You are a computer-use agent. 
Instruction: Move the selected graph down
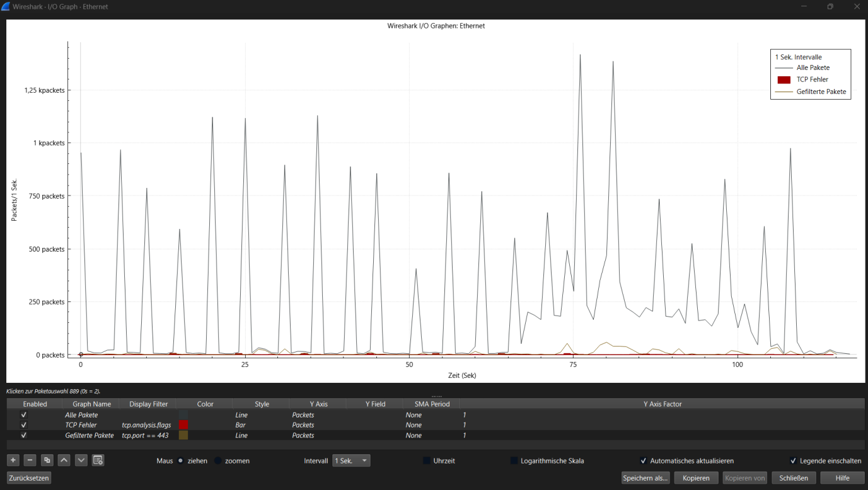[x=81, y=460]
